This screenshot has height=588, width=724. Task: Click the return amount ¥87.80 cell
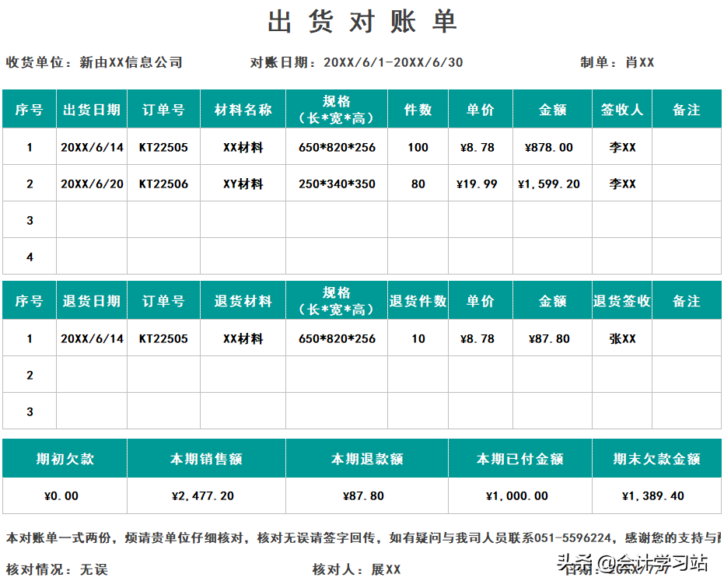(548, 338)
